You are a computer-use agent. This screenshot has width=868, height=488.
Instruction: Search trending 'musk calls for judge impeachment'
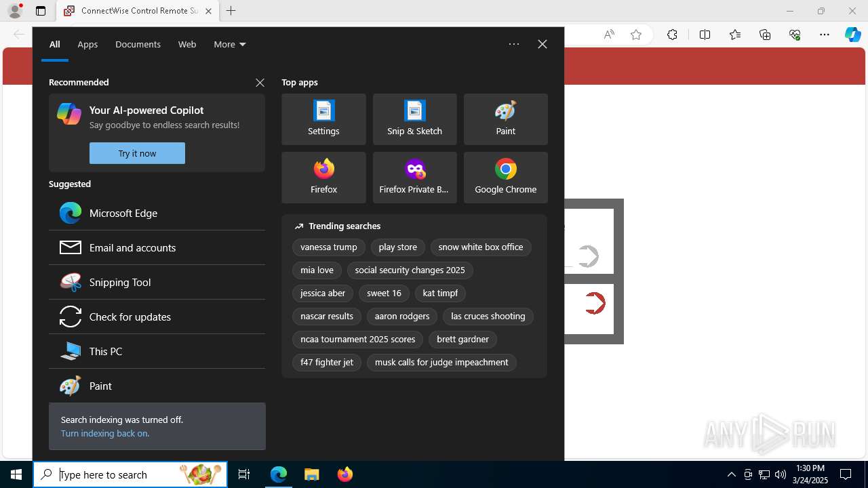[x=441, y=363]
